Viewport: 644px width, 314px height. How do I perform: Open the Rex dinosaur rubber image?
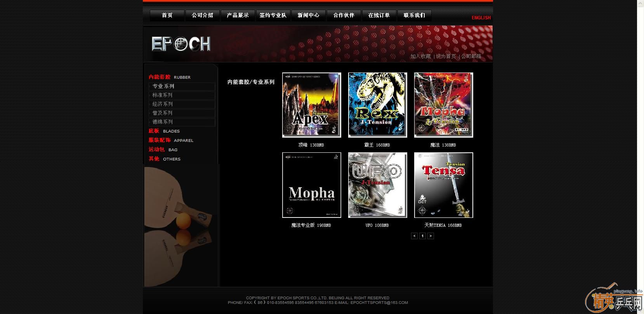point(378,105)
